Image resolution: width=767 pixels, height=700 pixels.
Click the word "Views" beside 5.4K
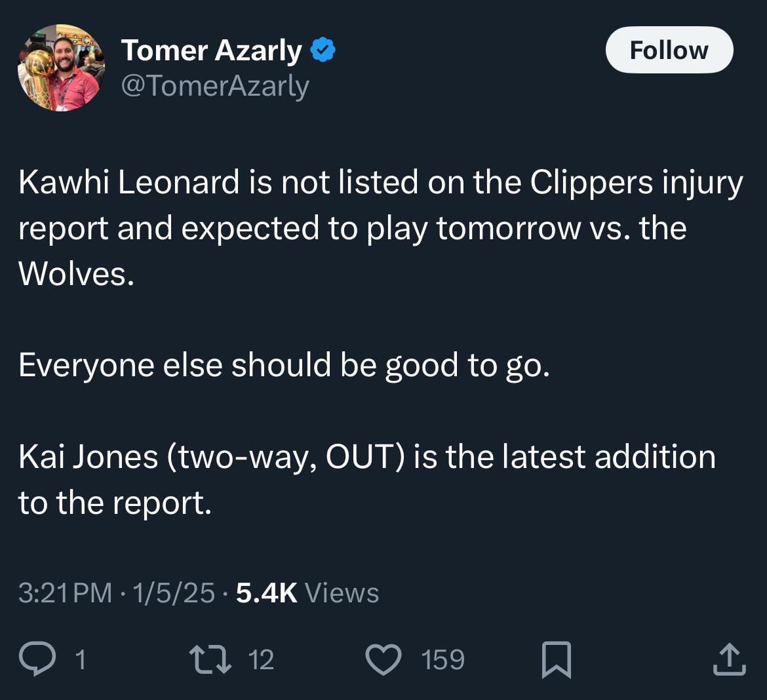pyautogui.click(x=342, y=593)
